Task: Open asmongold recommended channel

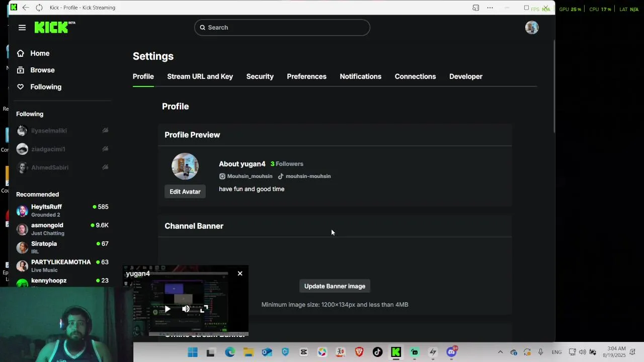Action: coord(62,229)
